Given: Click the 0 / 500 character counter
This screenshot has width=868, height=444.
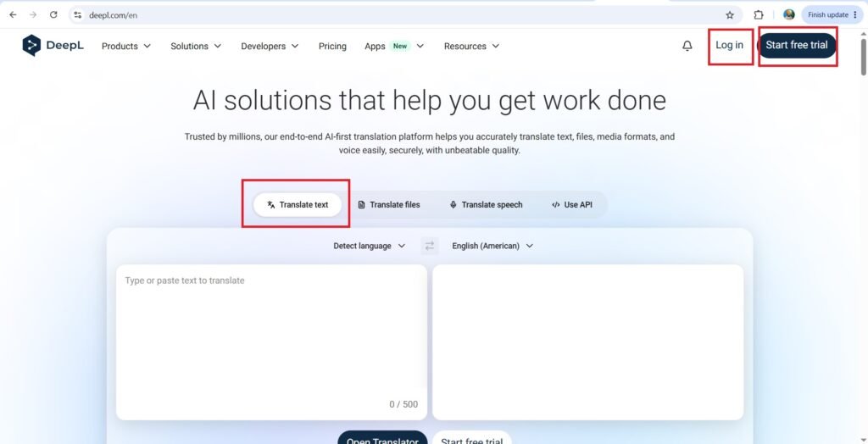Looking at the screenshot, I should pos(403,405).
